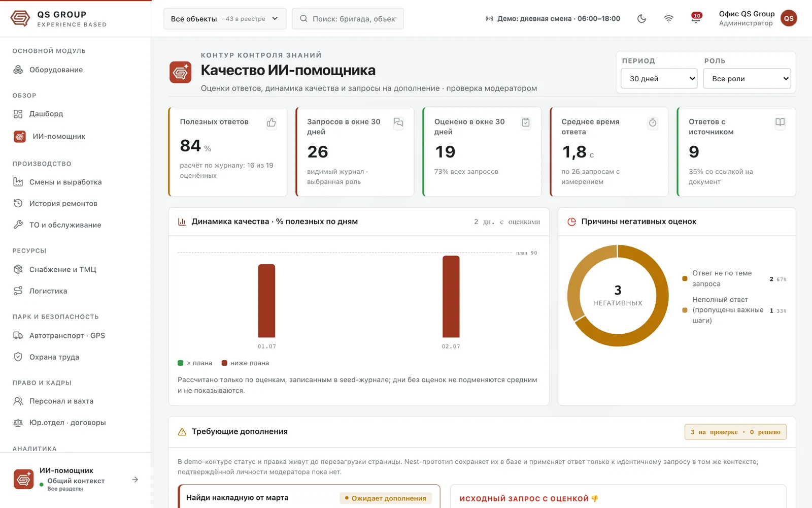Click Персонал и вахта people icon

click(x=18, y=401)
